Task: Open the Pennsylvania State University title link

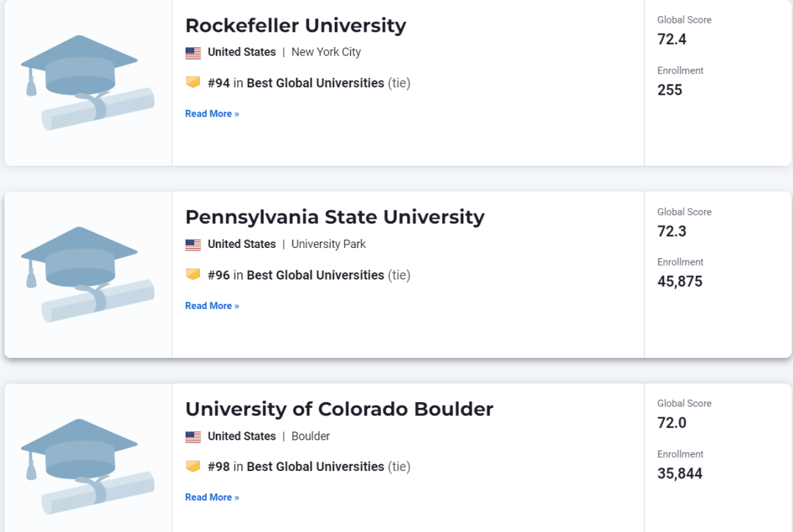Action: click(x=335, y=217)
